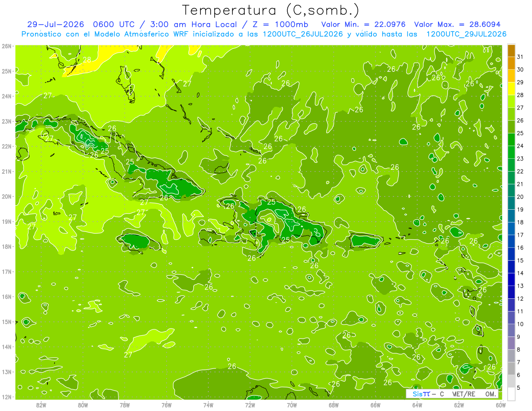
Task: Click the '14N' latitude axis label
Action: tap(7, 347)
